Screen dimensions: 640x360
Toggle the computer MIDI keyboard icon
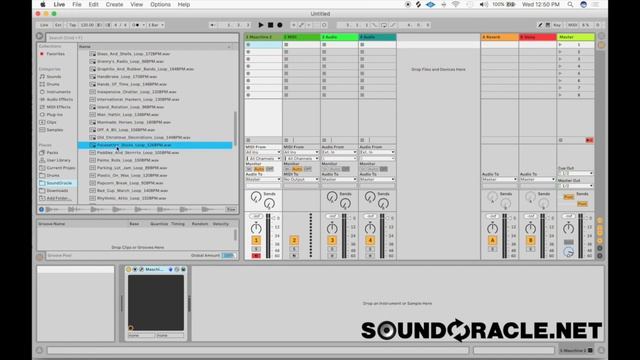coord(548,25)
